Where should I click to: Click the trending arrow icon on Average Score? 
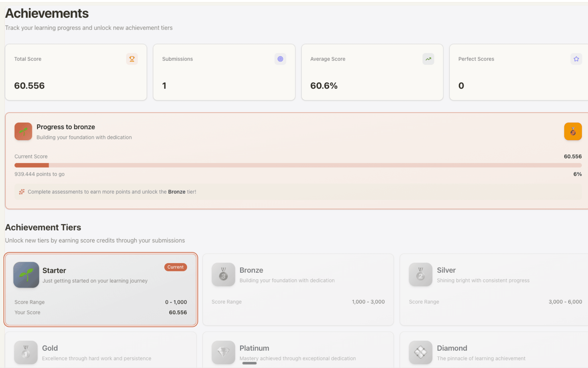point(428,59)
